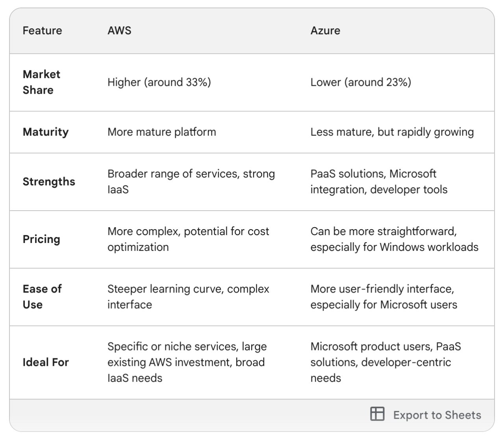The width and height of the screenshot is (504, 441).
Task: Click 'More user-friendly interface' cell
Action: tap(384, 296)
